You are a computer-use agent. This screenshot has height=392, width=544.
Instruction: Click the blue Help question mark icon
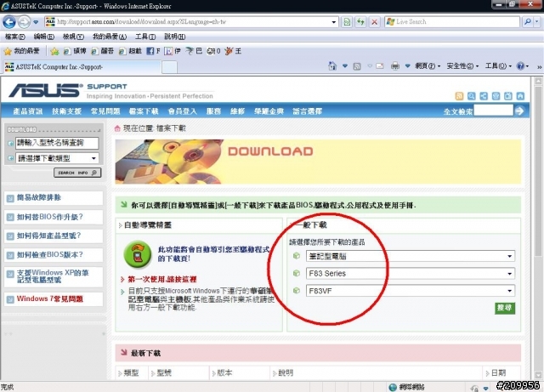tap(520, 66)
